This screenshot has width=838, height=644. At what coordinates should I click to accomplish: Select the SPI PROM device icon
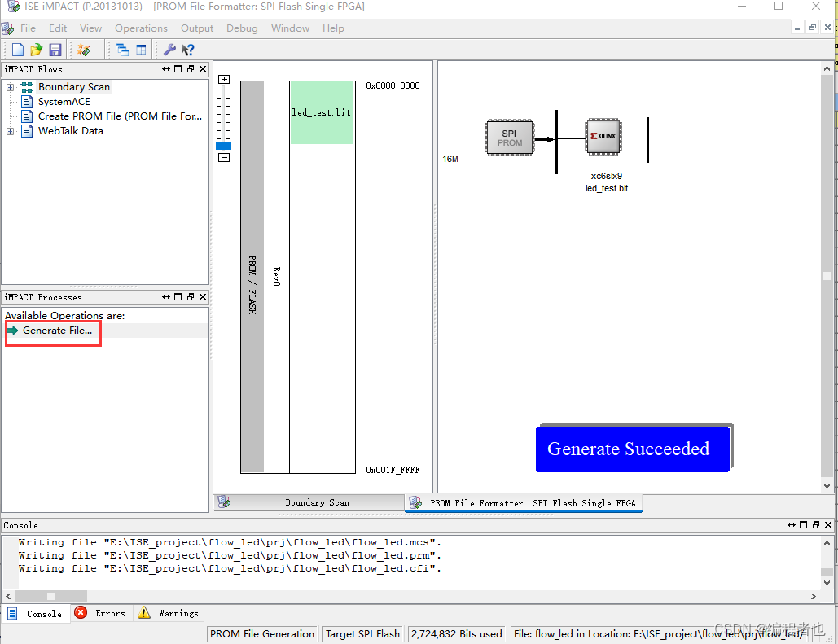510,138
